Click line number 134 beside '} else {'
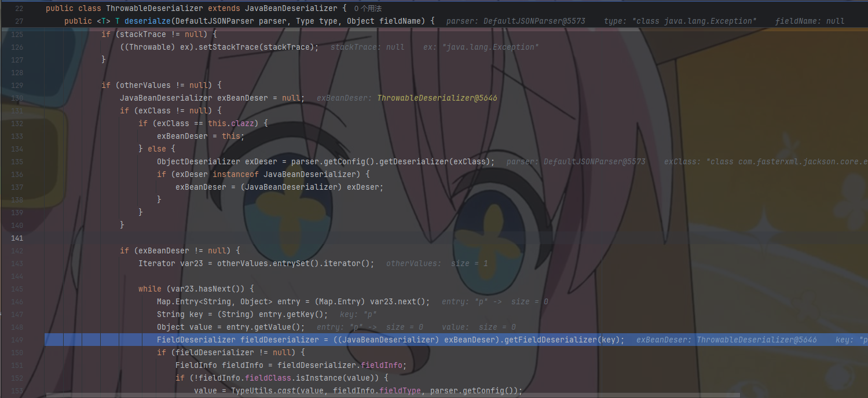 click(x=16, y=149)
